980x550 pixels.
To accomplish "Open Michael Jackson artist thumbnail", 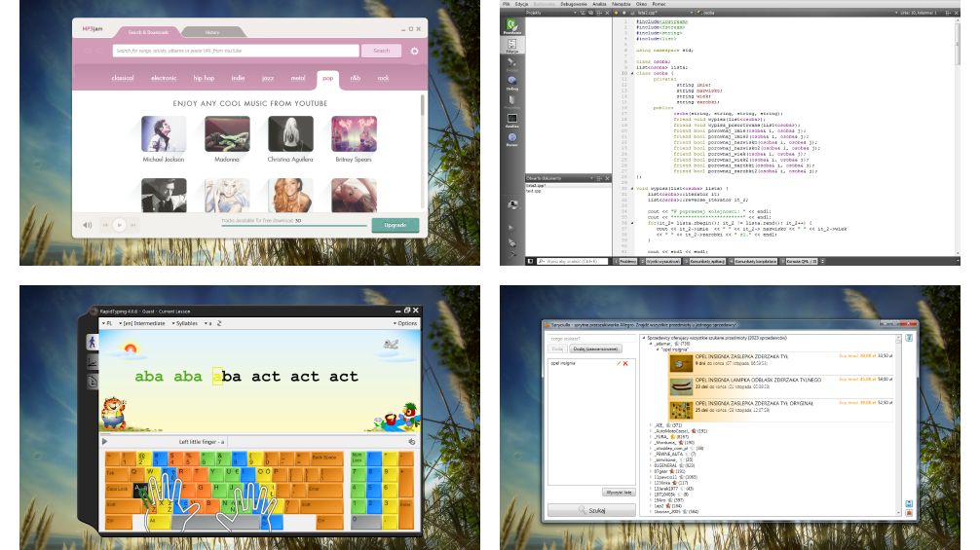I will tap(164, 133).
